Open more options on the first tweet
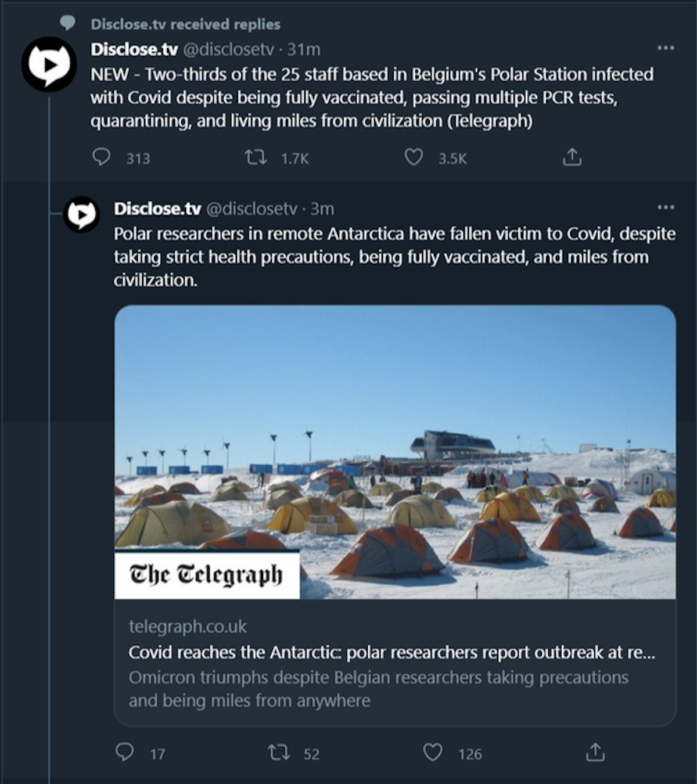Screen dimensions: 697x784 [666, 48]
